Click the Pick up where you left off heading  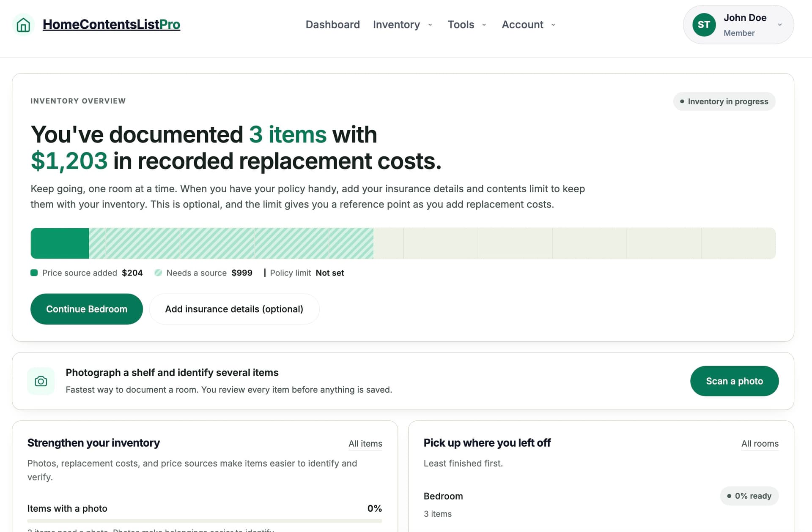(x=487, y=443)
